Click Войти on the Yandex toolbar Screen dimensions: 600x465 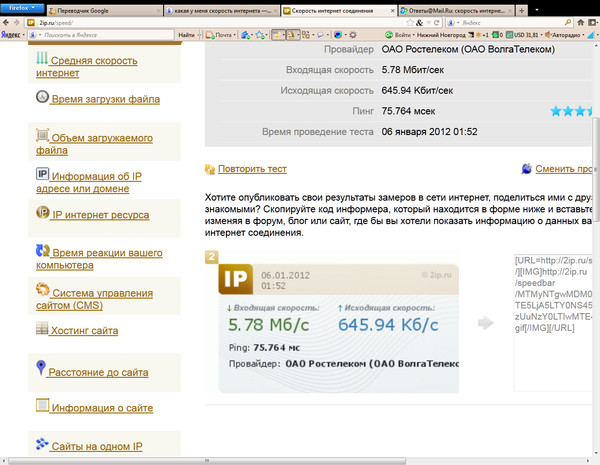(x=399, y=35)
